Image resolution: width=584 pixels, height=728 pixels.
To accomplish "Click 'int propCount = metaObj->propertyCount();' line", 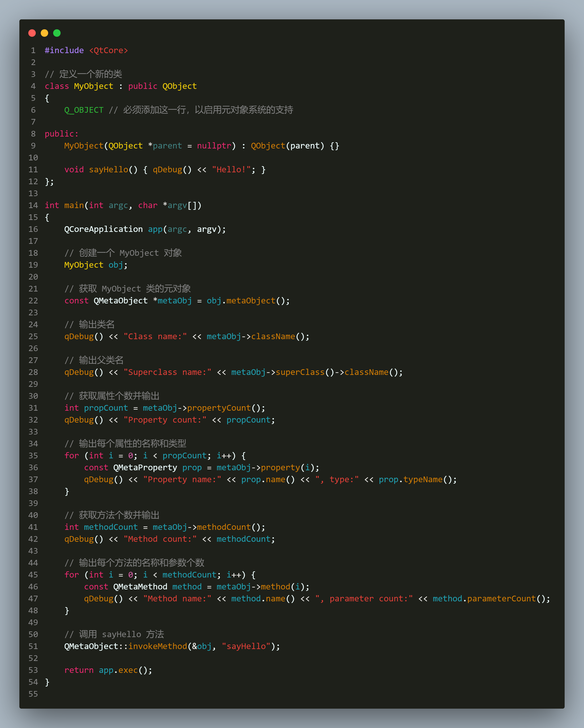I will [165, 408].
